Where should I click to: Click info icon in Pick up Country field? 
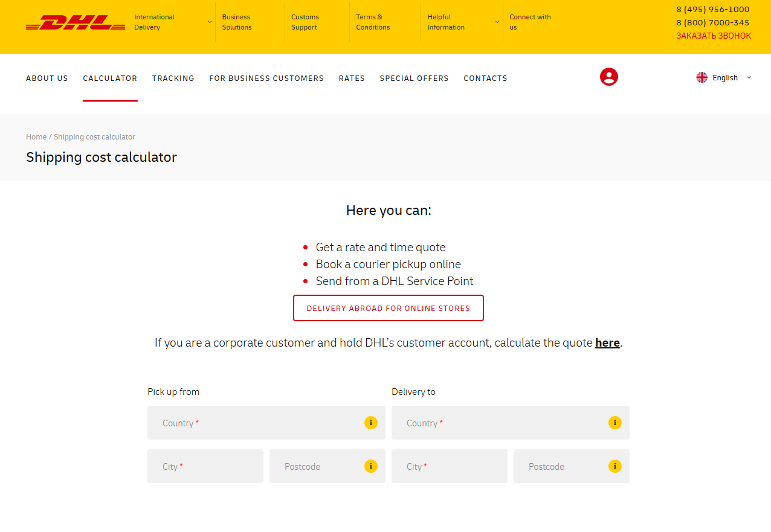point(371,423)
